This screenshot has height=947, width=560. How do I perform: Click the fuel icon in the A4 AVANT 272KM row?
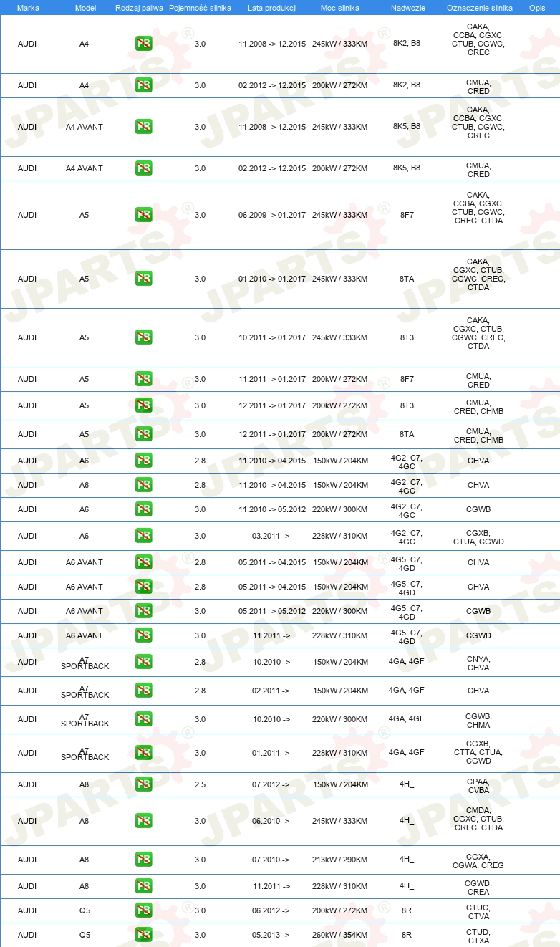pyautogui.click(x=144, y=168)
